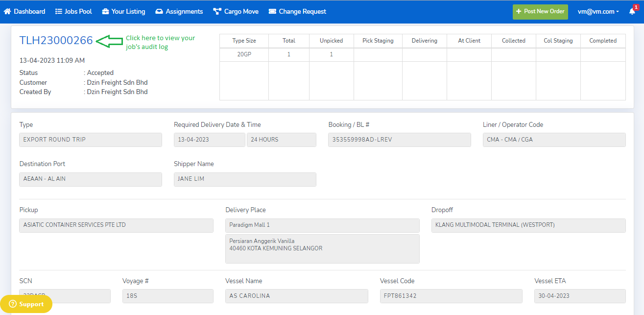The image size is (644, 315).
Task: Click the Cargo Move network icon
Action: pyautogui.click(x=217, y=11)
